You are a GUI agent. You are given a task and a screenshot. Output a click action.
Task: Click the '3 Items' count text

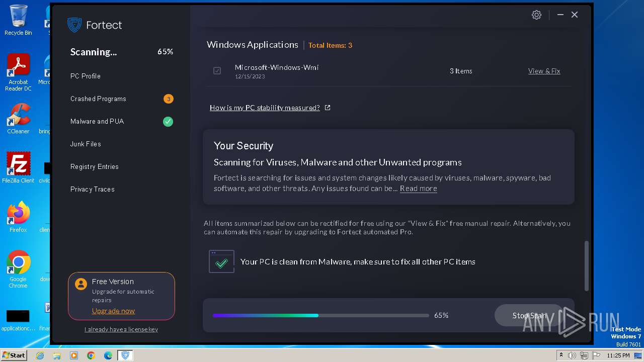(x=461, y=71)
